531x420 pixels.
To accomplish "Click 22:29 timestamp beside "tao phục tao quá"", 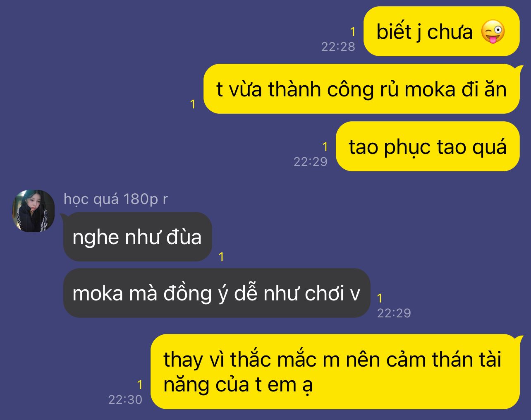I will pos(311,161).
